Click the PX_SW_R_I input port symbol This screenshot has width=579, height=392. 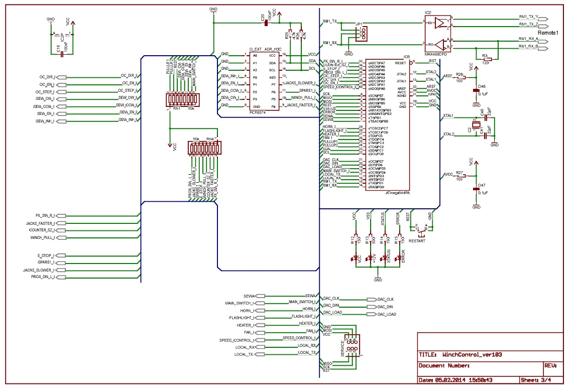tap(61, 215)
